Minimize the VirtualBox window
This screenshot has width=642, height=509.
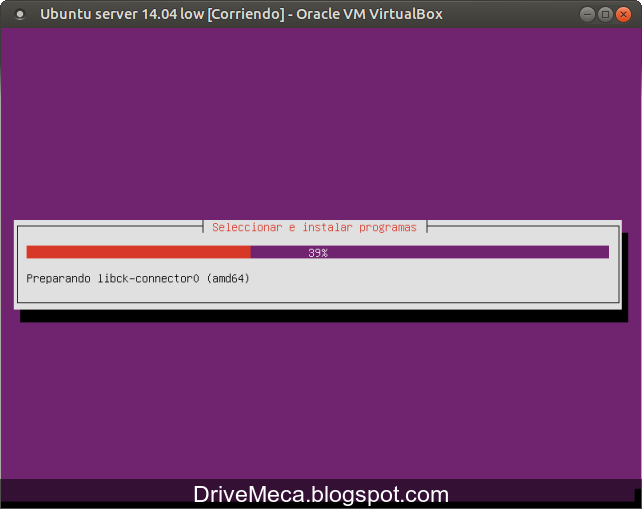click(587, 15)
